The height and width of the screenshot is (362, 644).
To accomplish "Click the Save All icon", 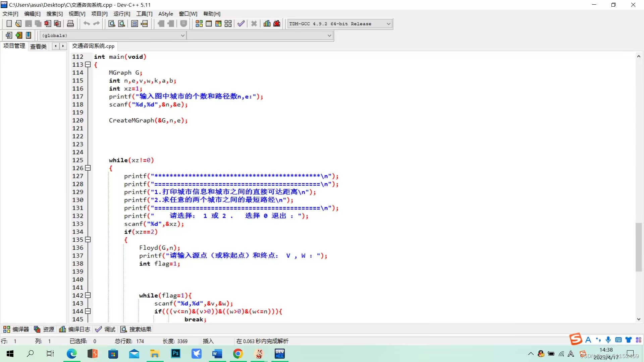I will (38, 24).
